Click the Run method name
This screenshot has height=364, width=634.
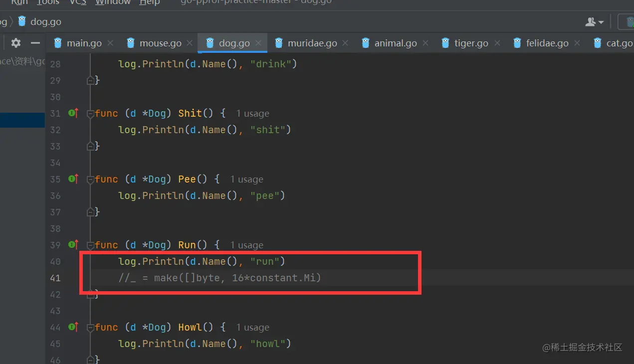click(x=187, y=245)
